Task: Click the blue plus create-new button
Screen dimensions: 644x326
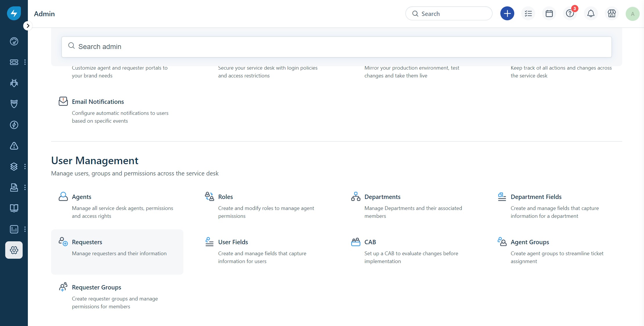Action: [x=507, y=14]
